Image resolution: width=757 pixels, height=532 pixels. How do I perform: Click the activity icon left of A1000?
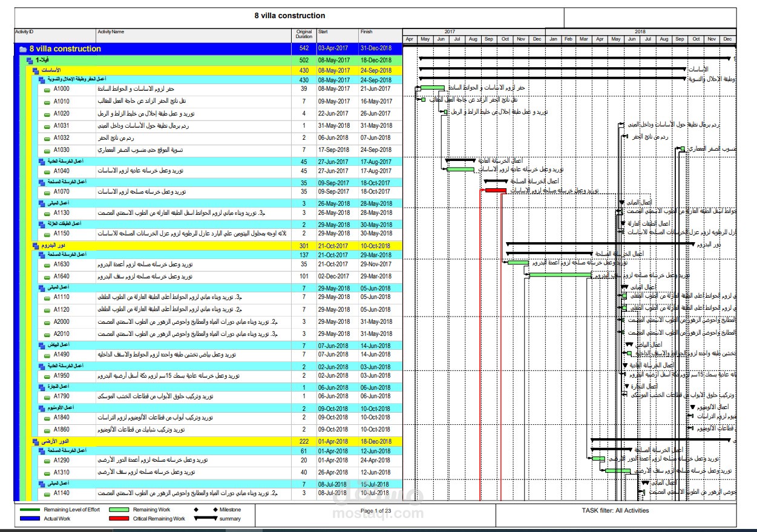[x=47, y=89]
